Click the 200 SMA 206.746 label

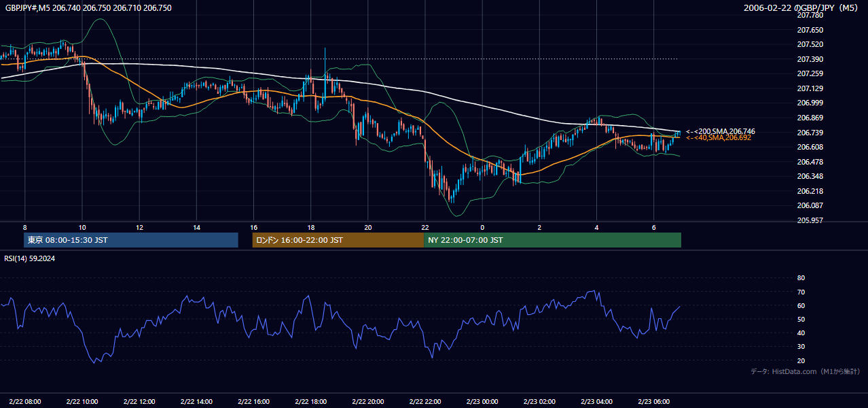[720, 131]
